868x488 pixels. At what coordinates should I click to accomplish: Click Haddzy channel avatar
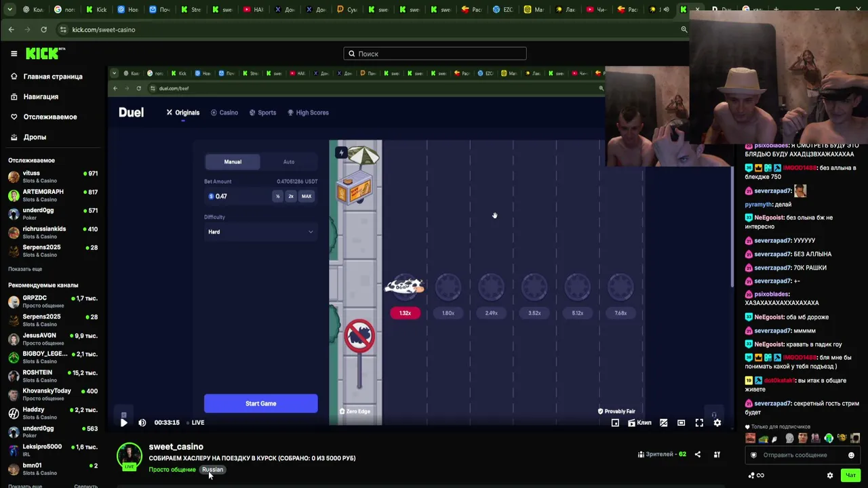pyautogui.click(x=14, y=413)
